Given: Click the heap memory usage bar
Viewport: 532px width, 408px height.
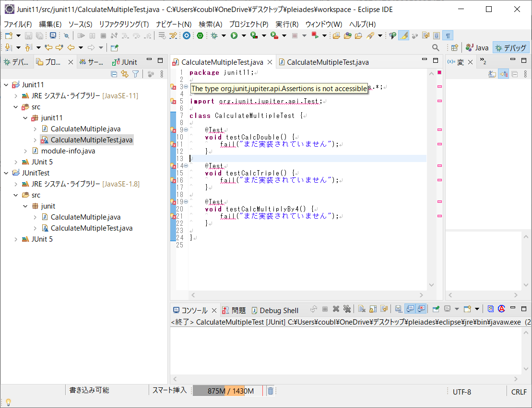Looking at the screenshot, I should point(228,391).
